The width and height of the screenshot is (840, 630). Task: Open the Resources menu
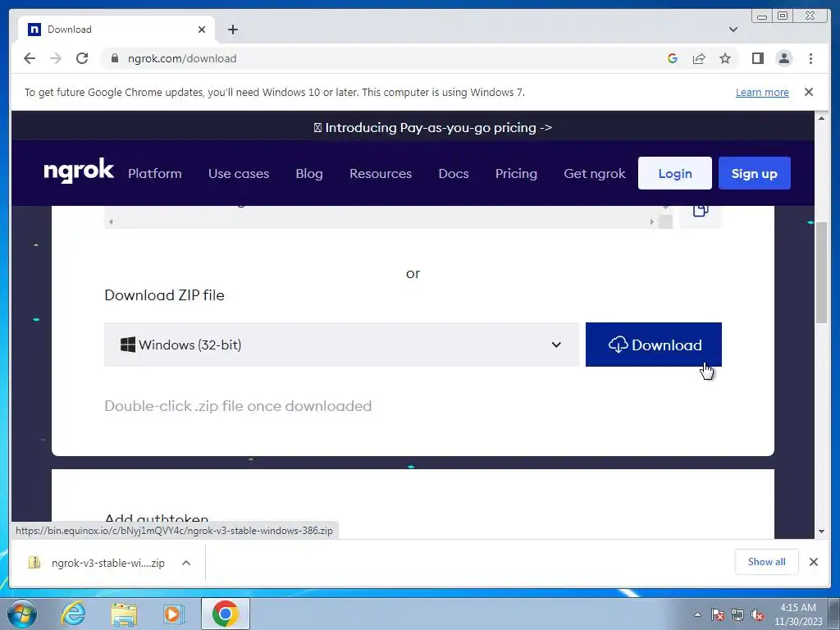tap(381, 174)
